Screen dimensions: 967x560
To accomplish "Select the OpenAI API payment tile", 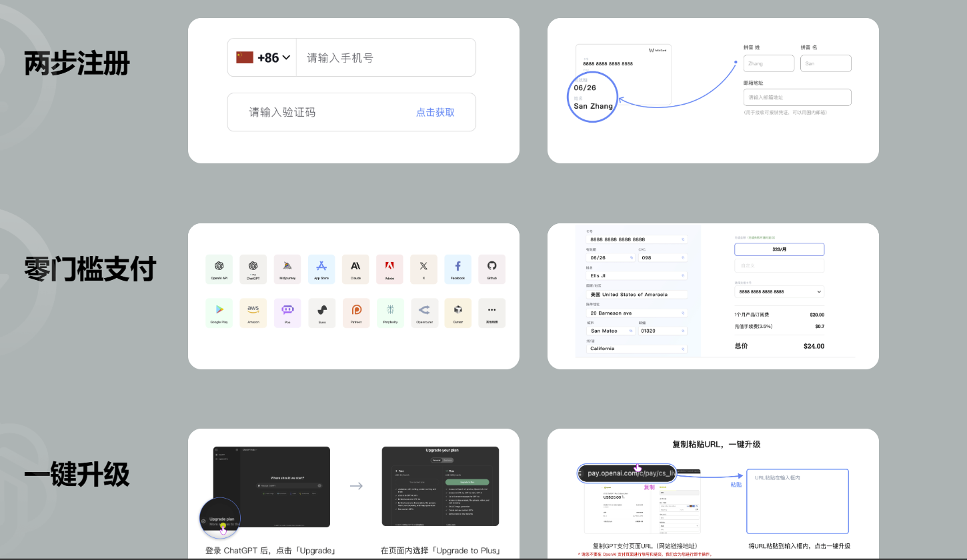I will click(219, 269).
